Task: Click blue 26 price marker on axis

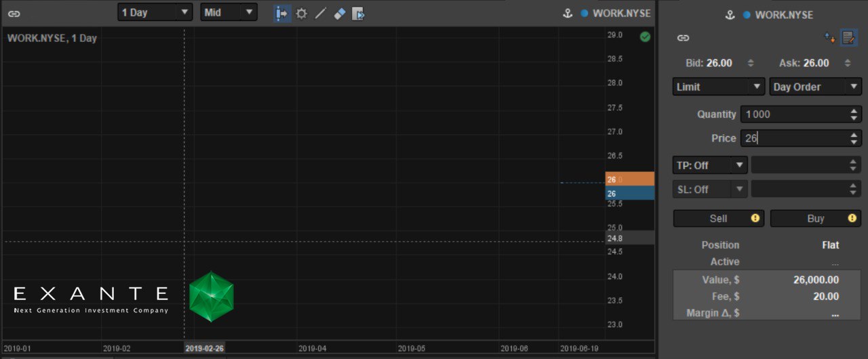Action: pos(630,194)
